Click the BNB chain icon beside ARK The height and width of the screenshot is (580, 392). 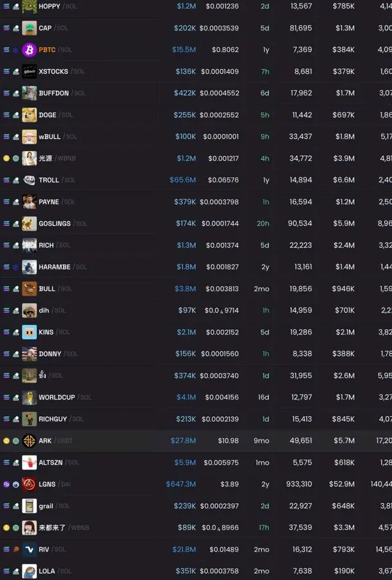click(6, 441)
